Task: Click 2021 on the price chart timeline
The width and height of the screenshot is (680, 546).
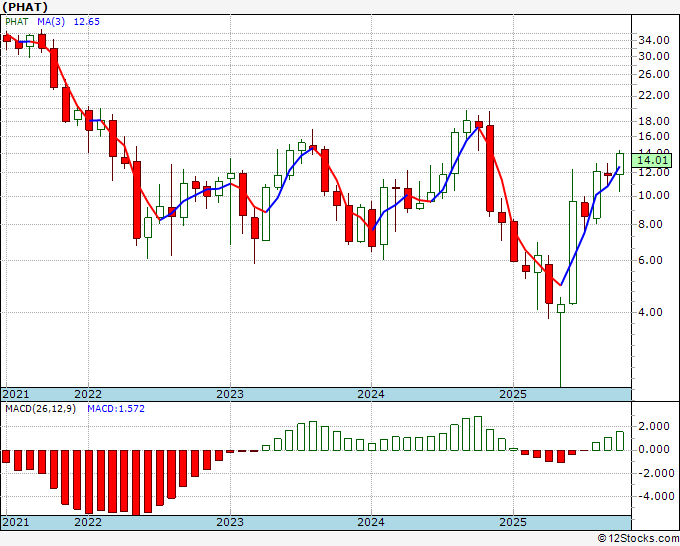Action: [16, 394]
